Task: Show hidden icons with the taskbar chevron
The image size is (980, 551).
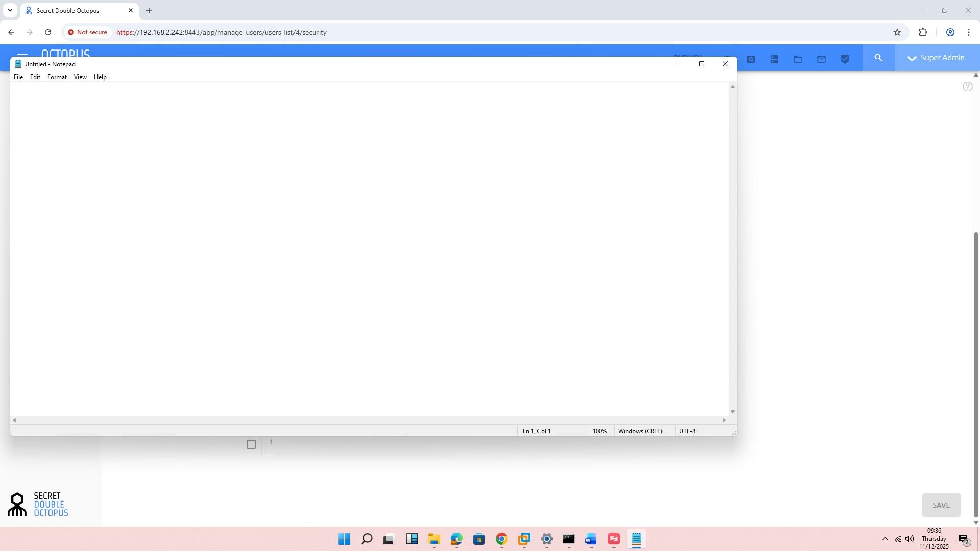Action: pos(885,539)
